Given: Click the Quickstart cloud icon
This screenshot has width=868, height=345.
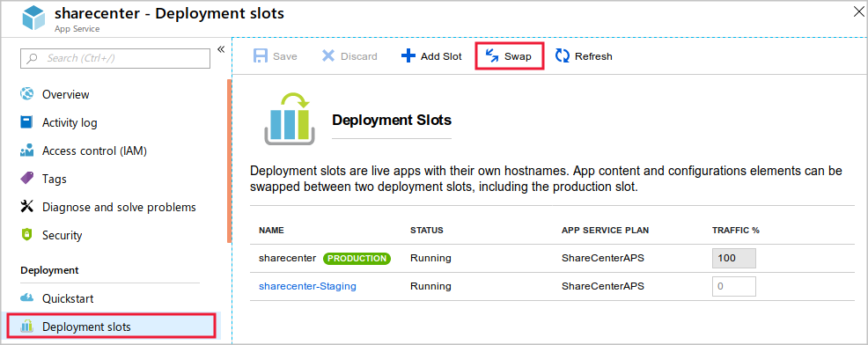Looking at the screenshot, I should tap(26, 298).
